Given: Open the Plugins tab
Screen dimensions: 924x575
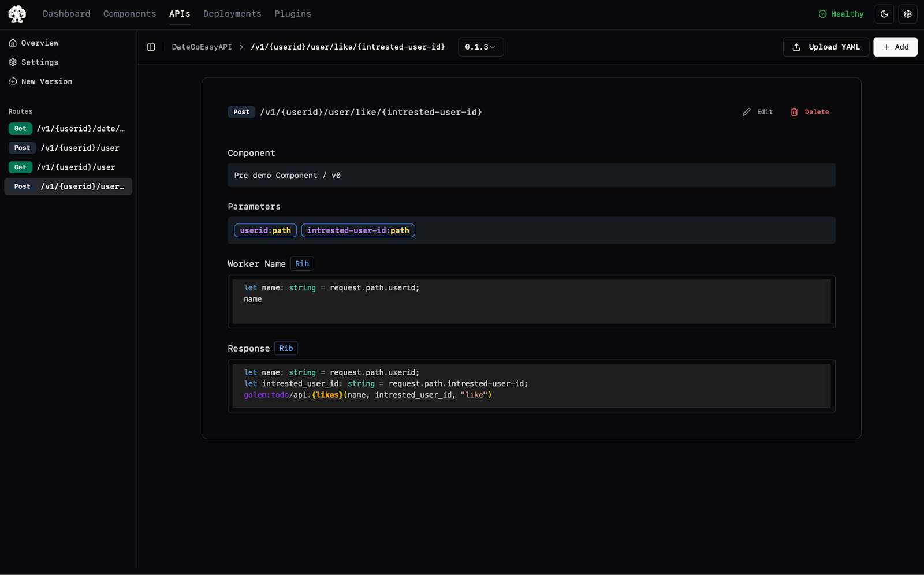Looking at the screenshot, I should pyautogui.click(x=293, y=14).
